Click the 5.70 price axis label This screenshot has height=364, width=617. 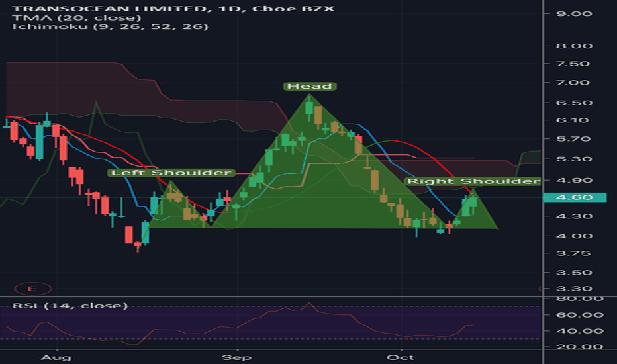[573, 139]
